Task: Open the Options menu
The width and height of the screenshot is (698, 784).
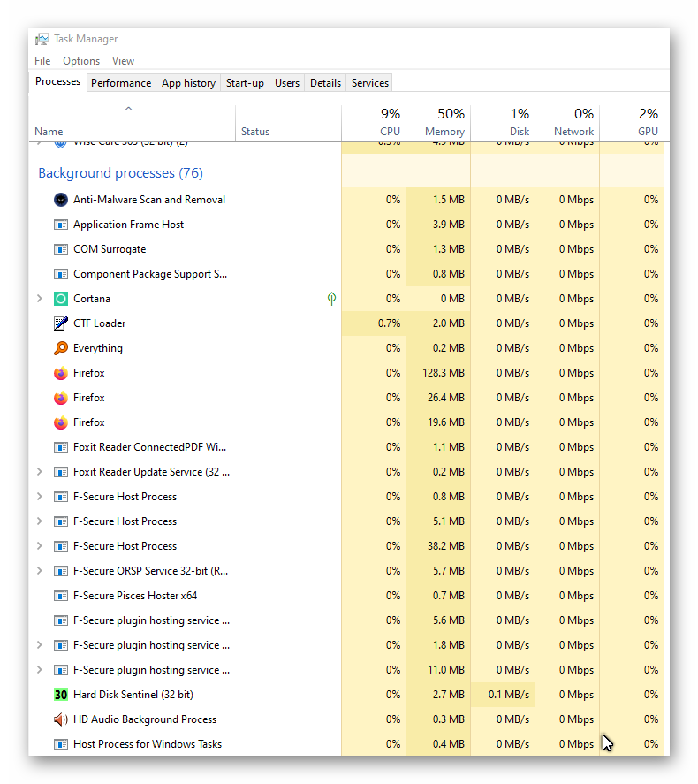Action: [x=81, y=61]
